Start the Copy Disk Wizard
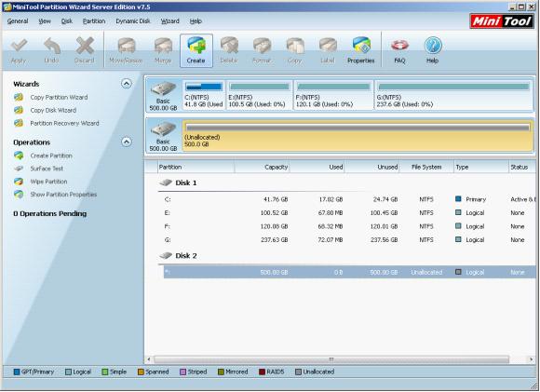The image size is (540, 392). [53, 110]
